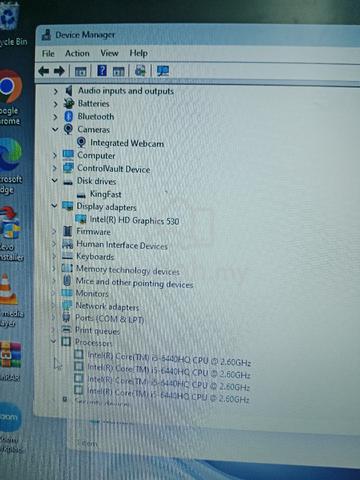Select the KingFast disk drive
The height and width of the screenshot is (480, 360).
point(105,194)
